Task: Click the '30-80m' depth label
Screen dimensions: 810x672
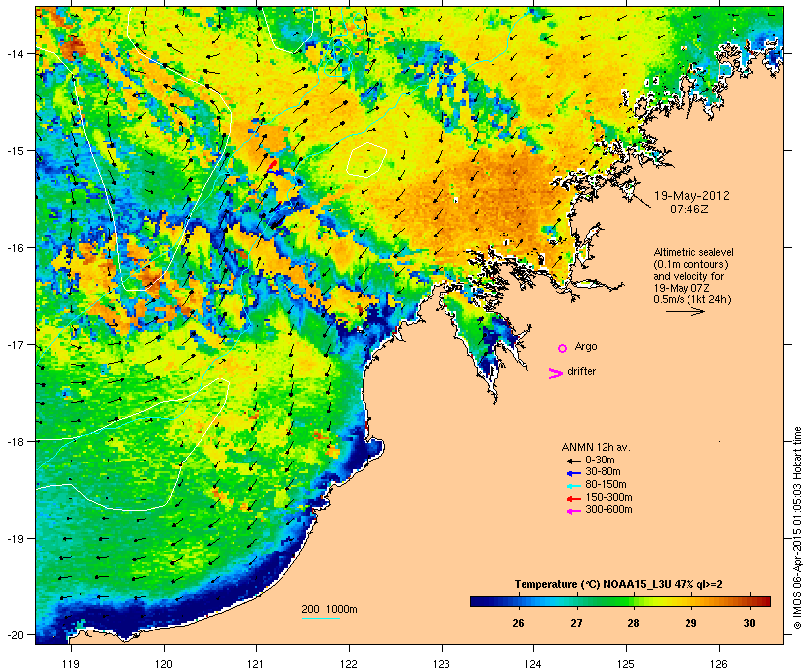Action: pyautogui.click(x=603, y=472)
